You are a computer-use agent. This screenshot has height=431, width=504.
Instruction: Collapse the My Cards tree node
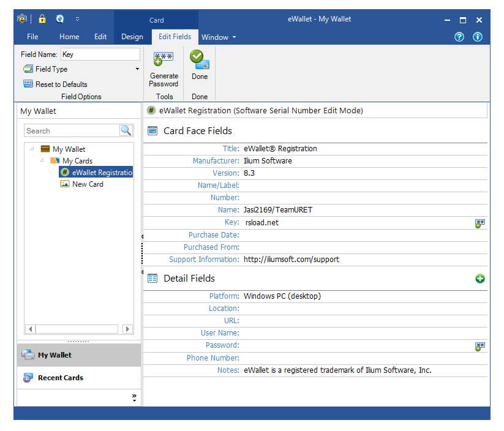click(x=42, y=160)
